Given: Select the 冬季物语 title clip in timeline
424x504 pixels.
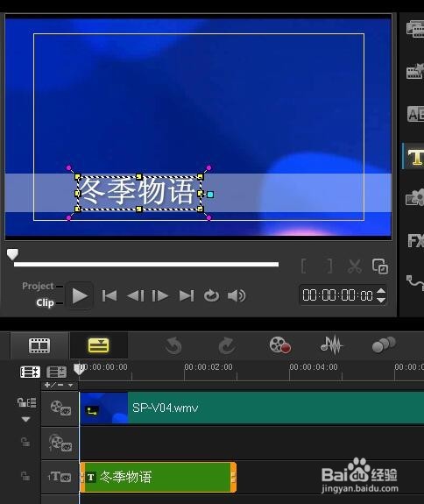Looking at the screenshot, I should (158, 478).
